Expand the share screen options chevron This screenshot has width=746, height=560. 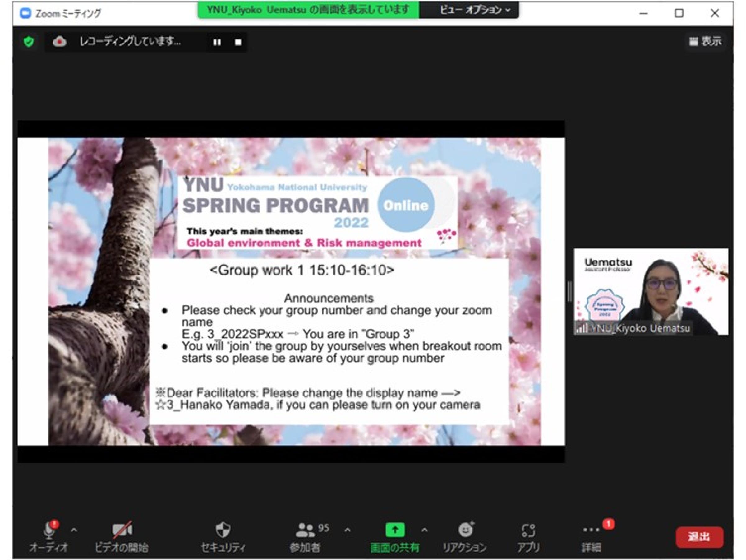click(424, 530)
